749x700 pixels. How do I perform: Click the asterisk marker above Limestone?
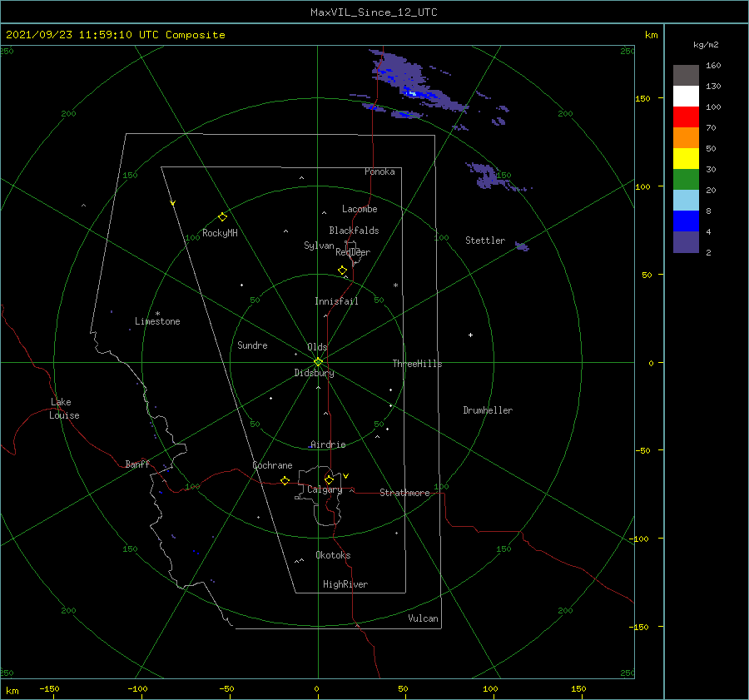157,314
